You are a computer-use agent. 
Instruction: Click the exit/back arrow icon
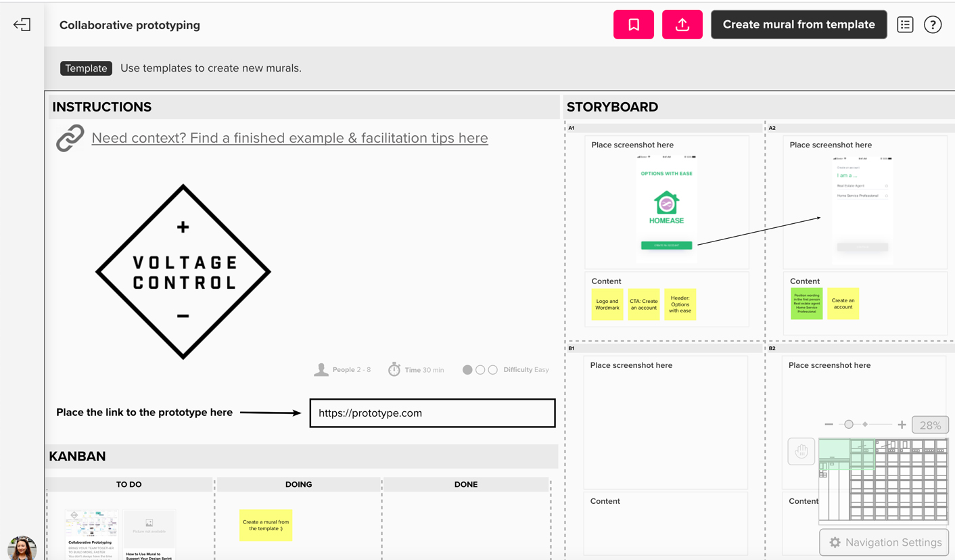22,25
